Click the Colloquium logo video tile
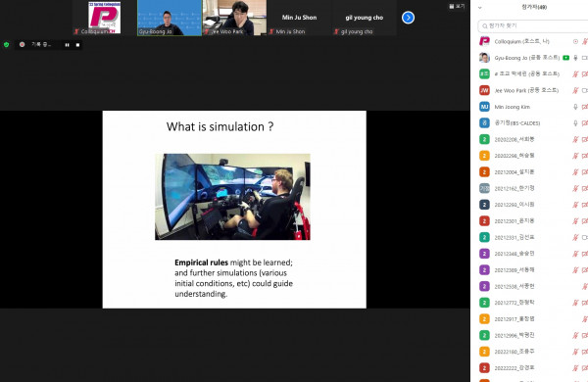 (104, 18)
